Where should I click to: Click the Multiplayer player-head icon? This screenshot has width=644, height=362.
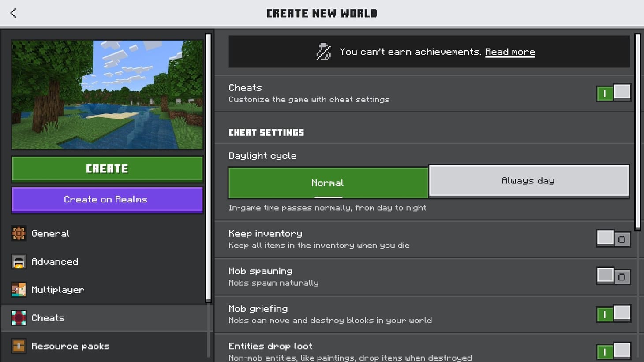(x=19, y=290)
